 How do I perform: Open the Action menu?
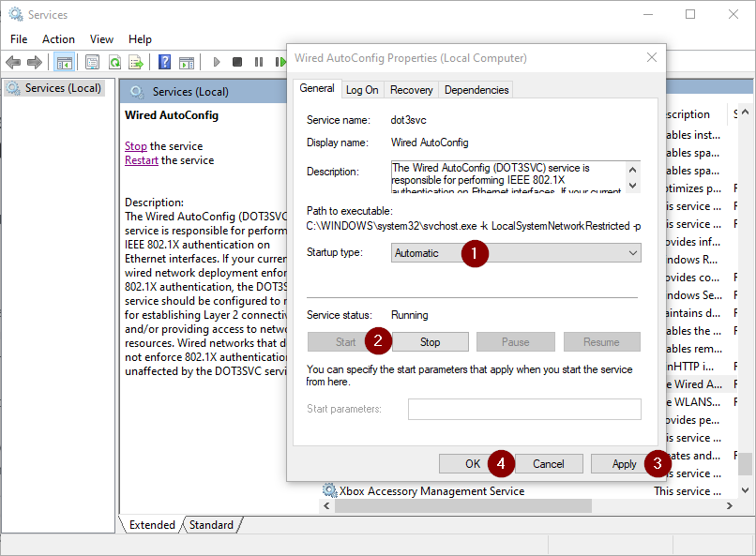58,39
